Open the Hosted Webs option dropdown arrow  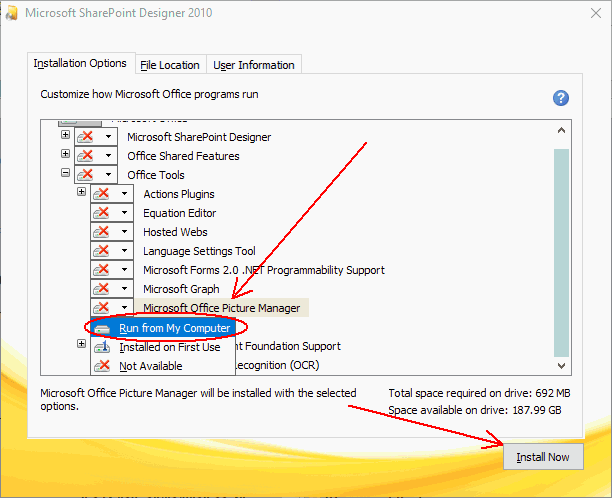pos(124,232)
